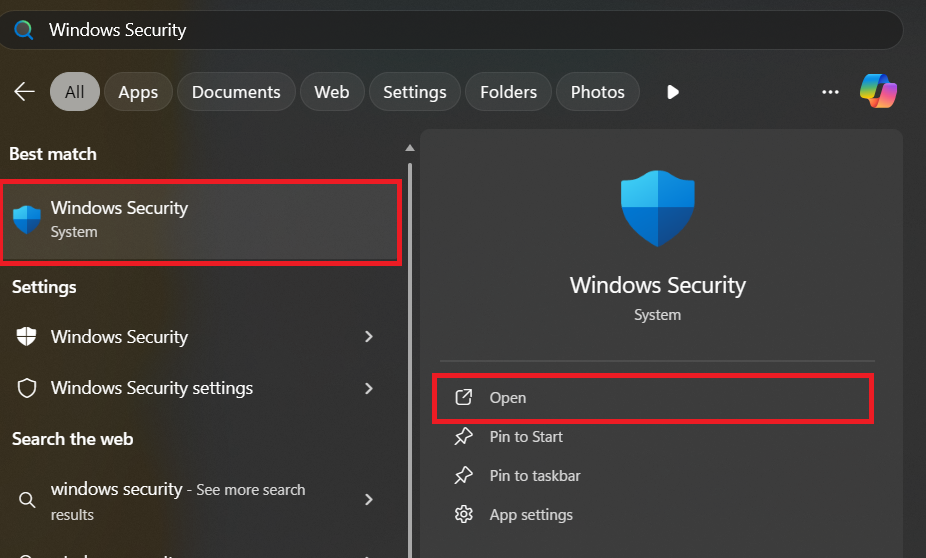Viewport: 926px width, 558px height.
Task: Expand the Windows Security settings result chevron
Action: pyautogui.click(x=369, y=388)
